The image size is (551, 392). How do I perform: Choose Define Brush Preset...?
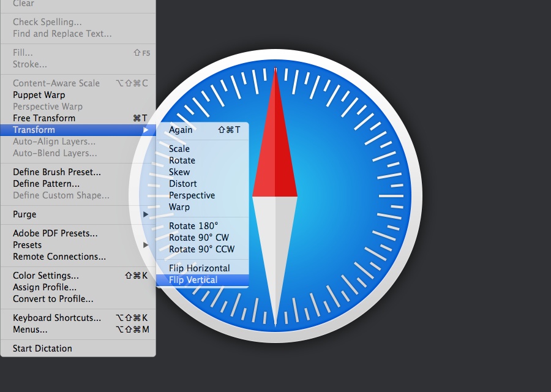pyautogui.click(x=78, y=172)
